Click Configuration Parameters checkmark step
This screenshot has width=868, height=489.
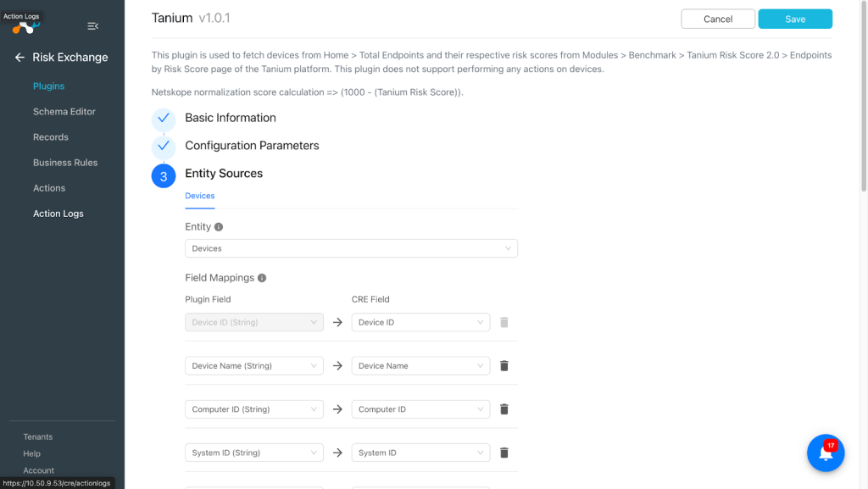click(x=164, y=147)
